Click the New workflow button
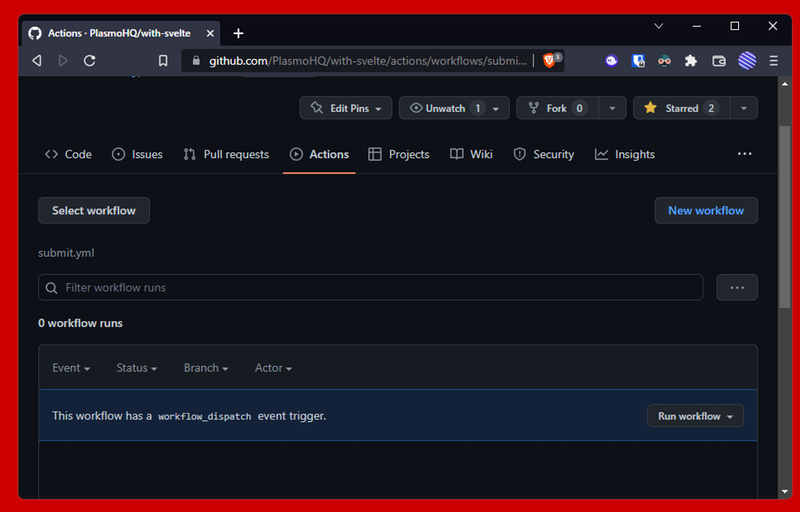Screen dimensions: 800x512 tap(706, 210)
